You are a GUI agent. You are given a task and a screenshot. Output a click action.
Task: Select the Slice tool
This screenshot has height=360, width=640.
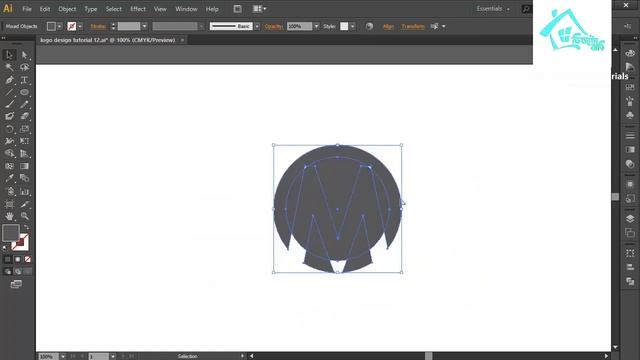[24, 204]
